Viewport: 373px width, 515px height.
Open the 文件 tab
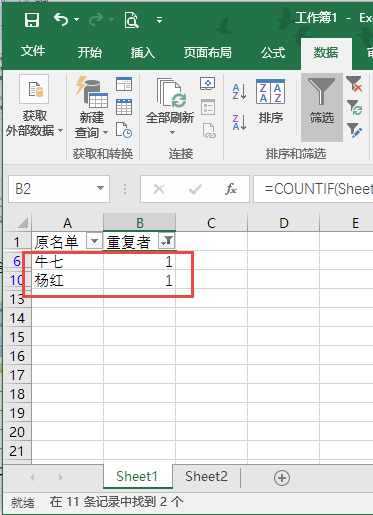33,52
